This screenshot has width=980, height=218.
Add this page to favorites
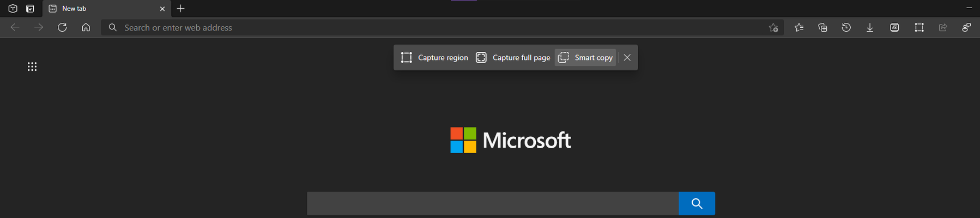tap(773, 27)
